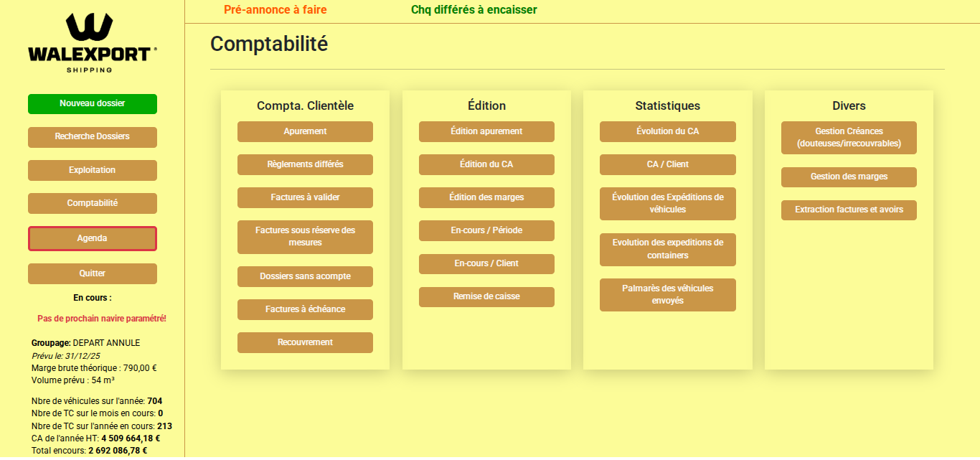The height and width of the screenshot is (460, 980).
Task: Open 'Remise de caisse'
Action: tap(486, 296)
